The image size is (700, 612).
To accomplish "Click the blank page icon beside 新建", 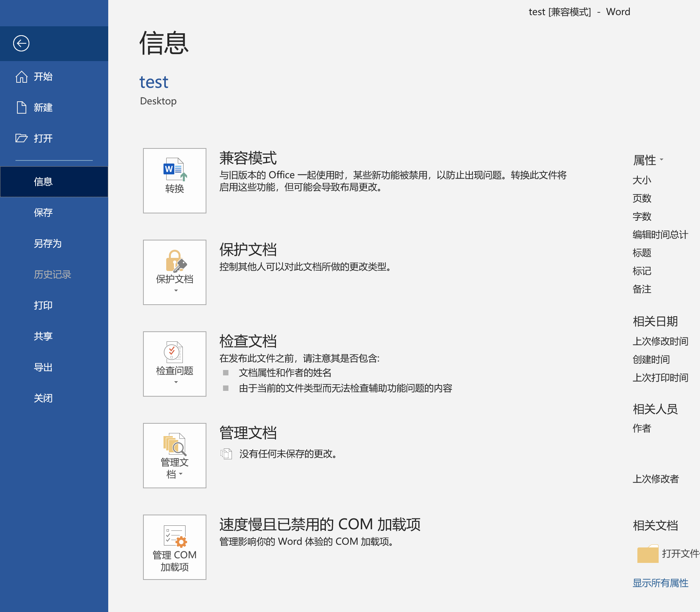I will tap(22, 107).
